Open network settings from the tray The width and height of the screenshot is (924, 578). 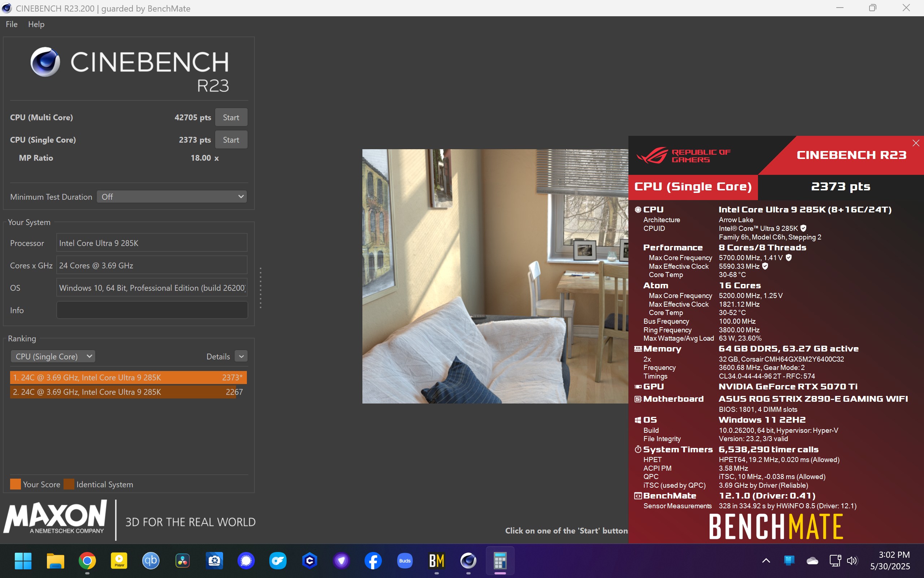pos(836,561)
